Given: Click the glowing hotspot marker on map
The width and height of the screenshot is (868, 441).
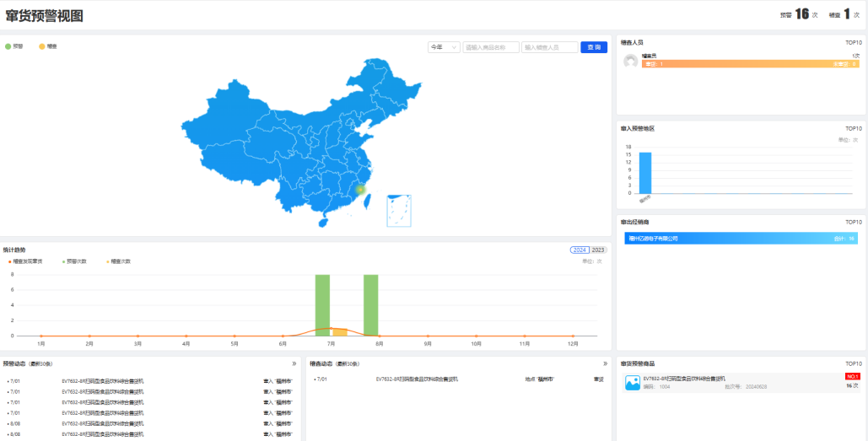Looking at the screenshot, I should coord(361,190).
